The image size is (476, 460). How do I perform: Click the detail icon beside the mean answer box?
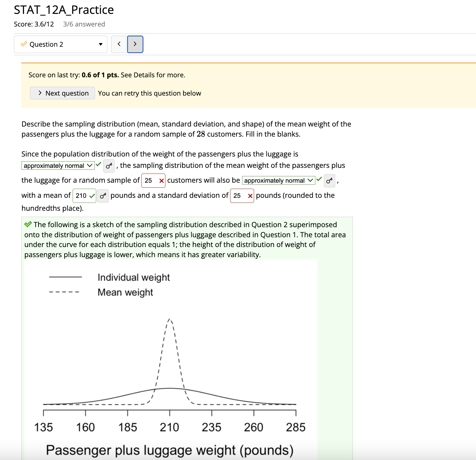(102, 196)
